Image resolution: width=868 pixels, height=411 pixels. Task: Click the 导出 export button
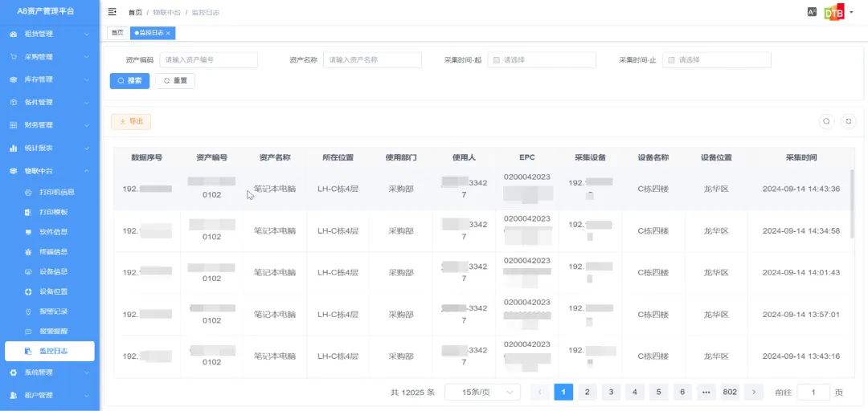[x=131, y=121]
